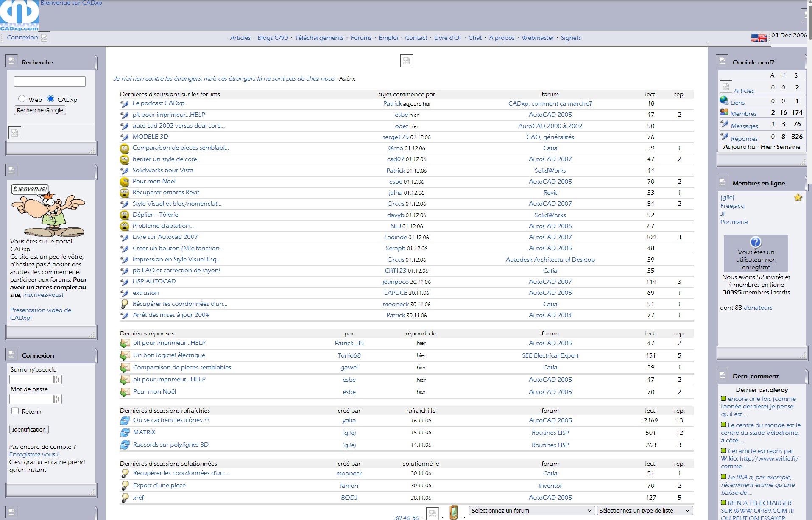Click the lightbulb icon beside xréf
Screen dimensions: 812x520
tap(125, 498)
